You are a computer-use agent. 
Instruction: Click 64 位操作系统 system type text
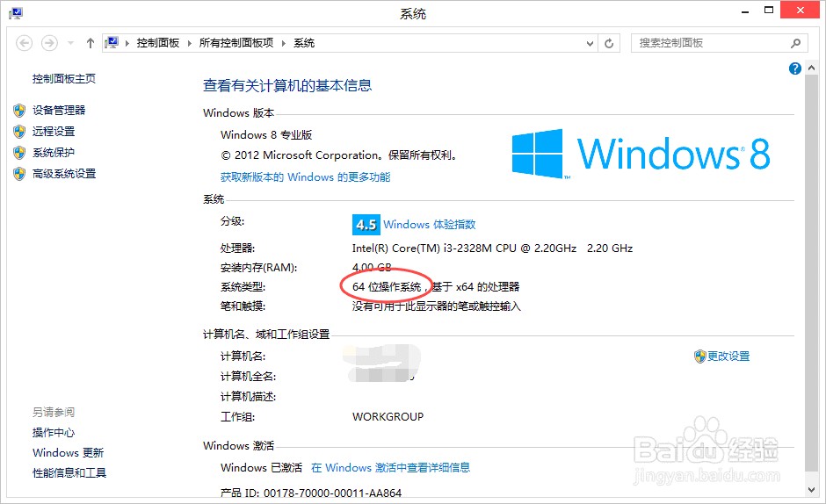387,287
